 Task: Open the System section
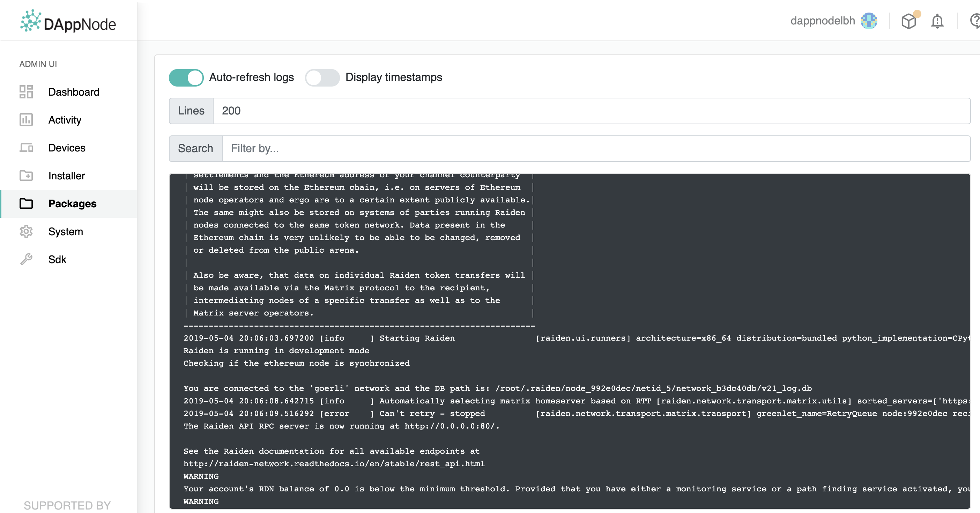pyautogui.click(x=65, y=231)
